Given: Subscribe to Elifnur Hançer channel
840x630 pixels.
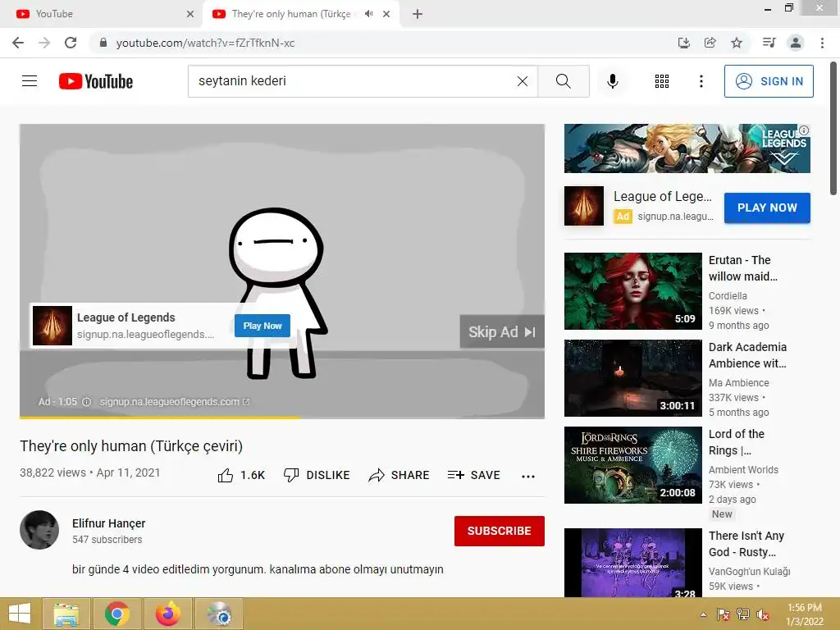Looking at the screenshot, I should click(x=500, y=531).
